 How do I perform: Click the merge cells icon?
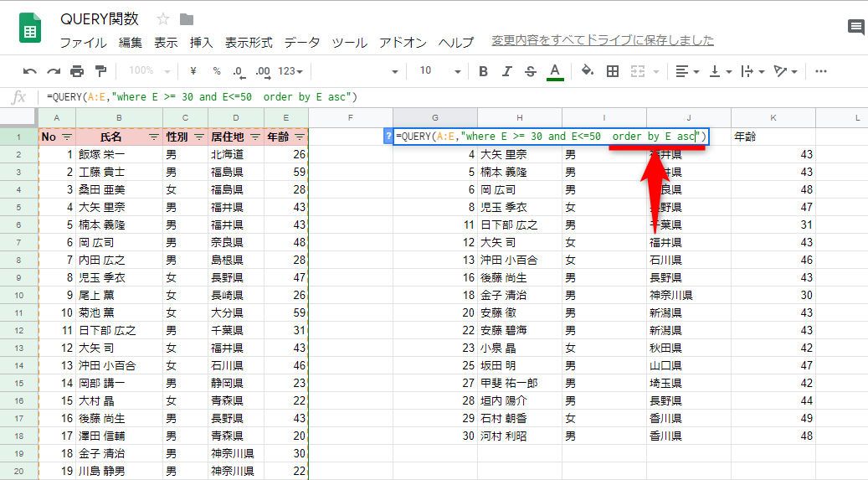[x=638, y=71]
